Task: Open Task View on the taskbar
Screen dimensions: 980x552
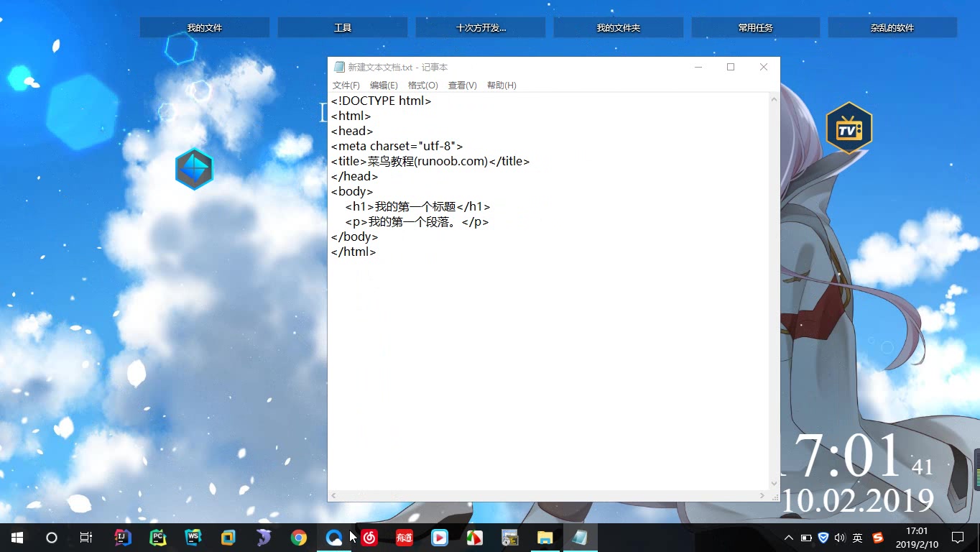Action: tap(86, 538)
